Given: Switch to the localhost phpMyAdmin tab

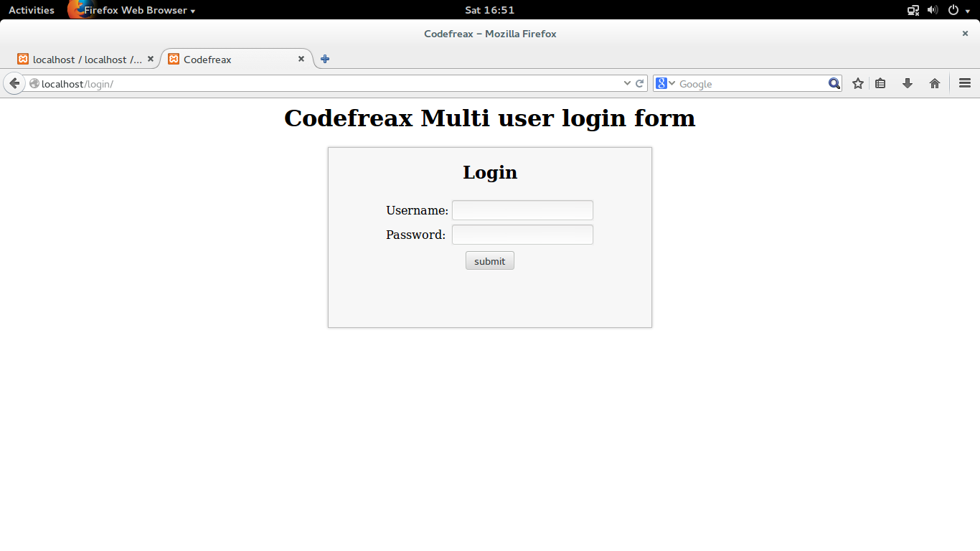Looking at the screenshot, I should (86, 60).
